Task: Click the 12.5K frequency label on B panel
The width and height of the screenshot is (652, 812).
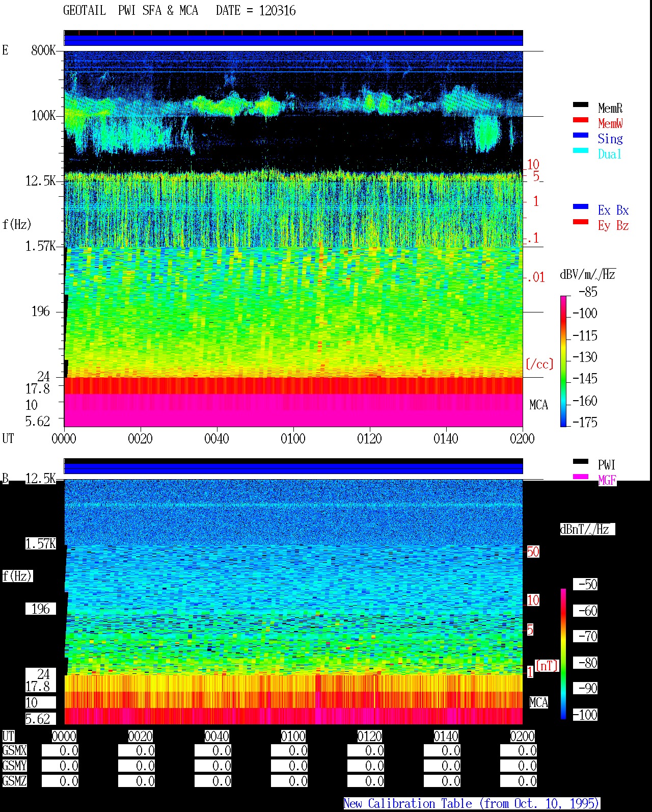Action: tap(41, 478)
